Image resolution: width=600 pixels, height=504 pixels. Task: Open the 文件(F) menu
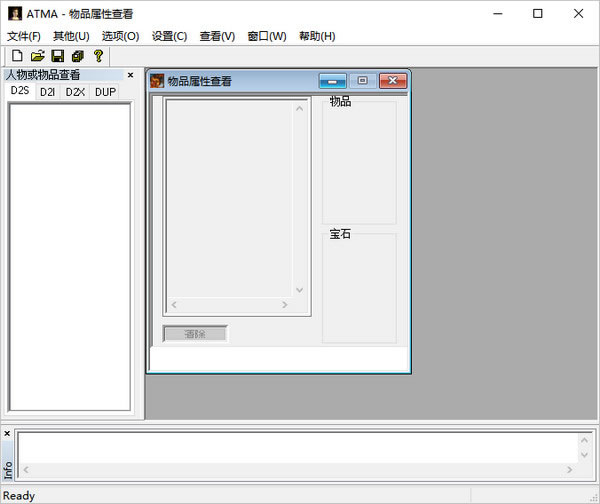24,36
